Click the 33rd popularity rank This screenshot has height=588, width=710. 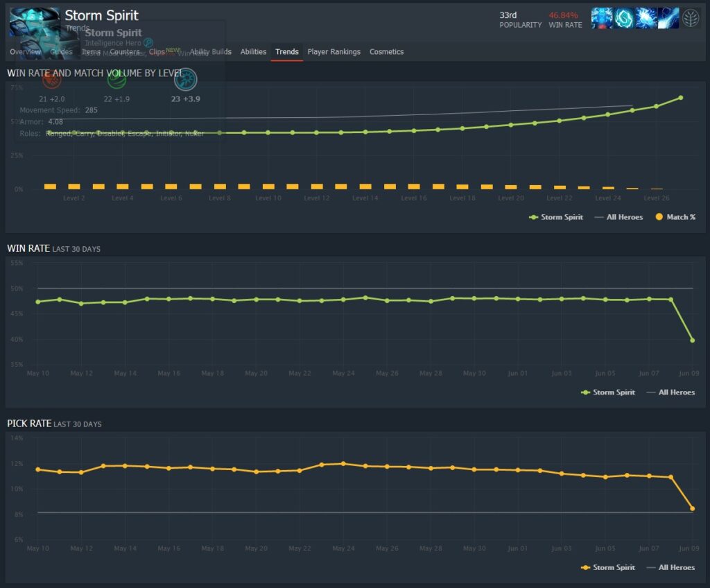tap(508, 15)
